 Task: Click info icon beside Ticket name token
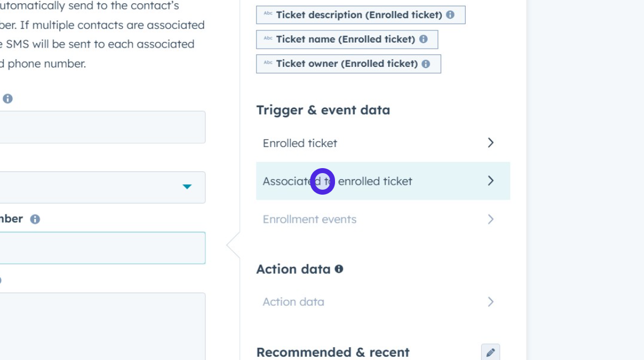click(x=424, y=39)
